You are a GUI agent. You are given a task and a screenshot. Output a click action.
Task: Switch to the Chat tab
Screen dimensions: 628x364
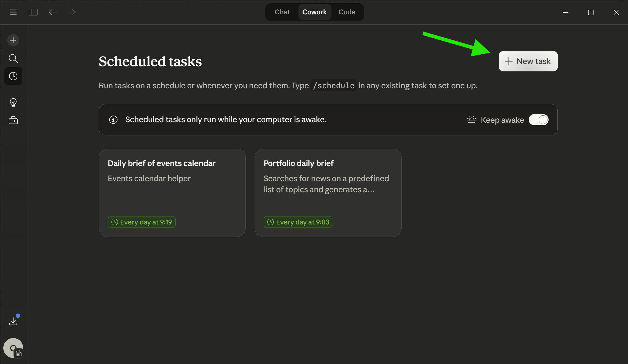click(282, 12)
